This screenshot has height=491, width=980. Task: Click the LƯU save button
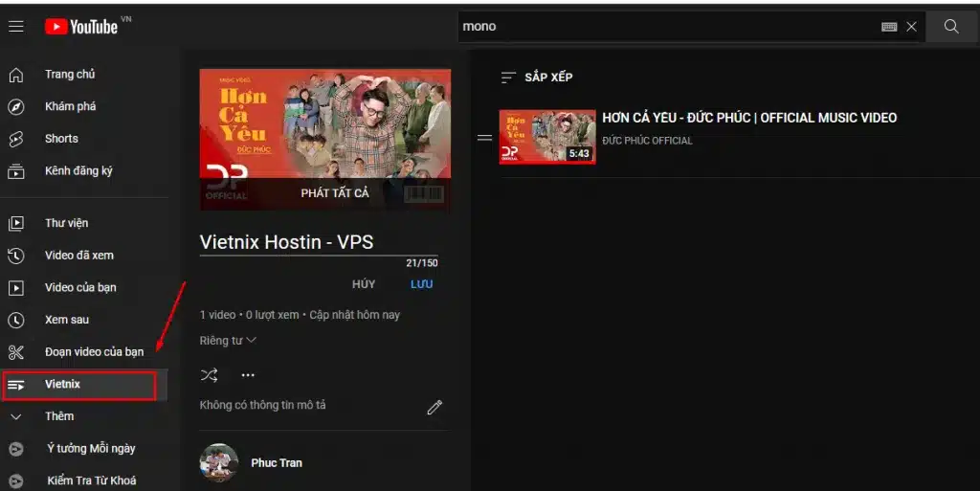click(421, 284)
